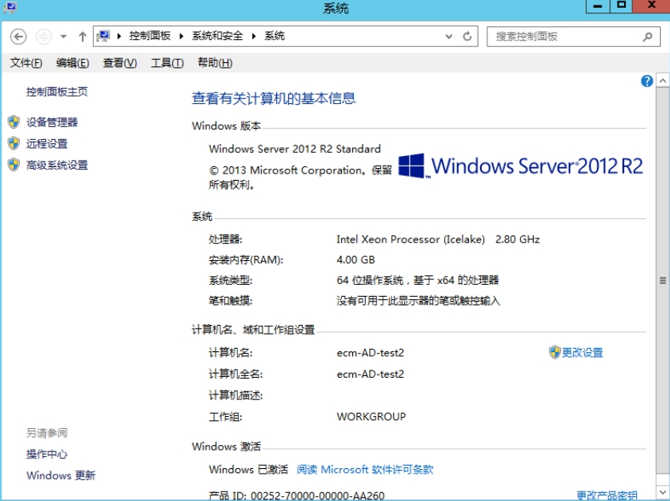Image resolution: width=670 pixels, height=501 pixels.
Task: Click the system icon in title bar
Action: coord(9,7)
